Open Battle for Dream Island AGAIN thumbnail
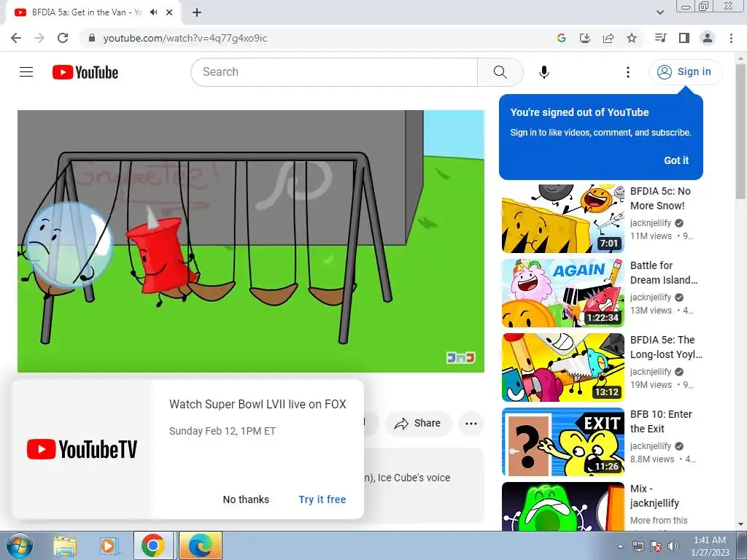This screenshot has height=560, width=747. click(562, 293)
